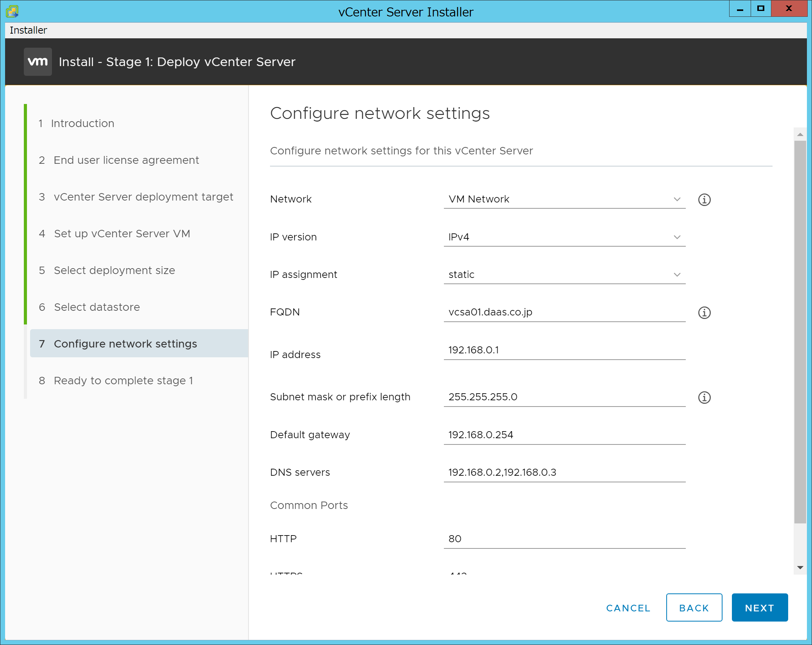Click the vCenter installer icon in title bar
The image size is (812, 645).
click(12, 11)
